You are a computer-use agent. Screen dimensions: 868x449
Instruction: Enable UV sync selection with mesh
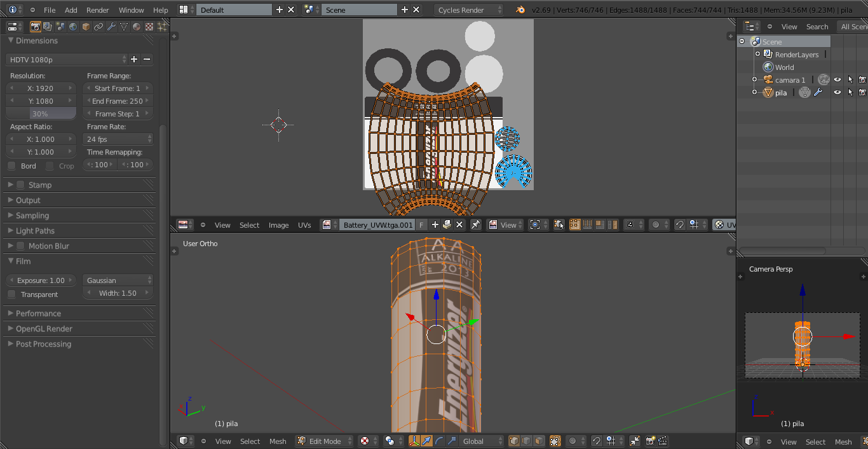[559, 224]
